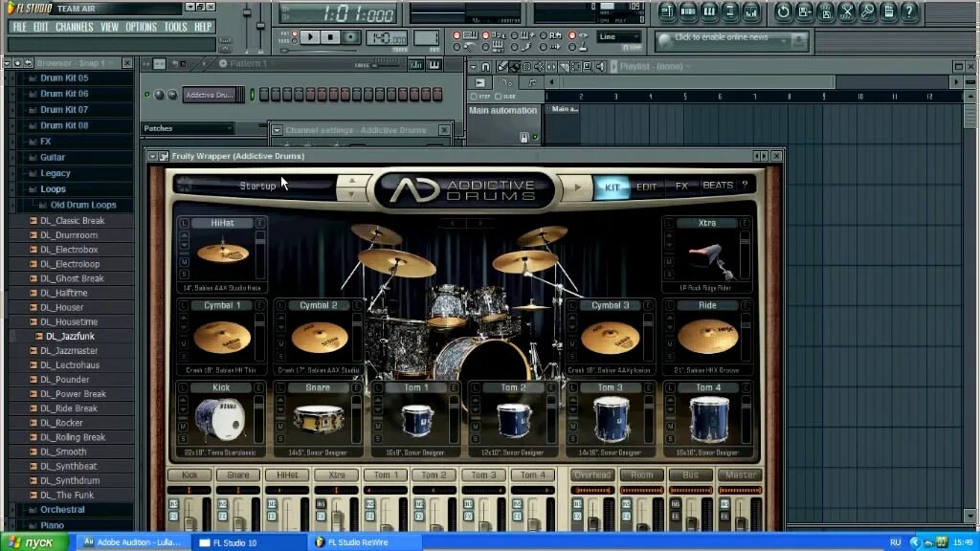Open the keyboard editor icon in step sequencer

click(434, 64)
